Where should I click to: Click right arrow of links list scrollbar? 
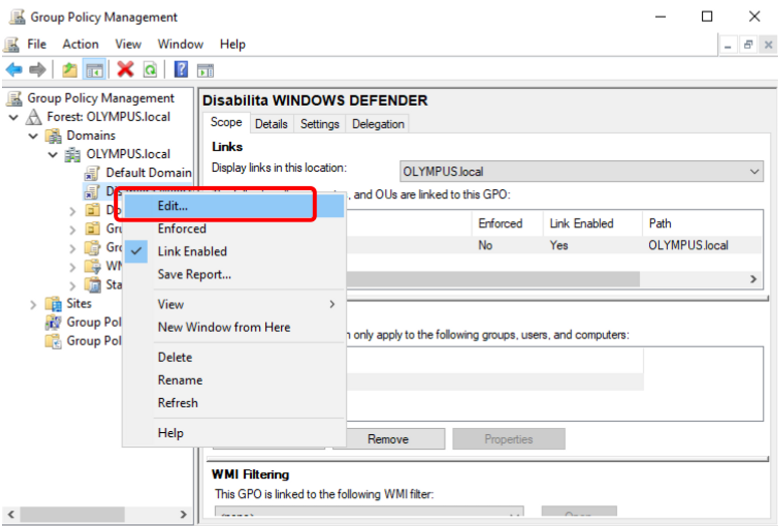(x=754, y=280)
